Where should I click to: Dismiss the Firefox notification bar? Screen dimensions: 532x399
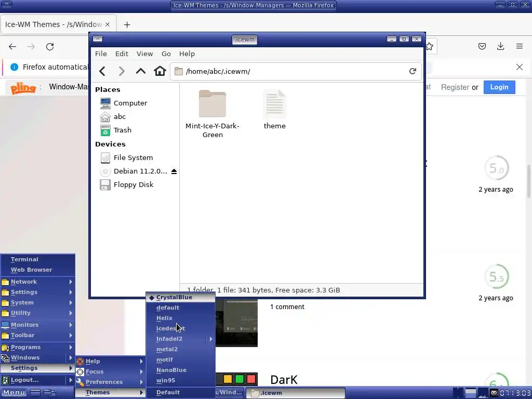click(520, 67)
